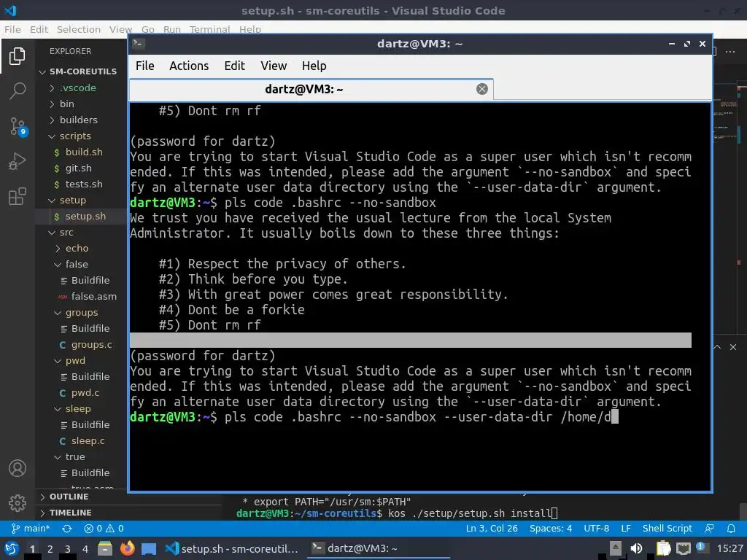Screen dimensions: 747x560
Task: Open notifications bell in status bar
Action: coord(731,528)
